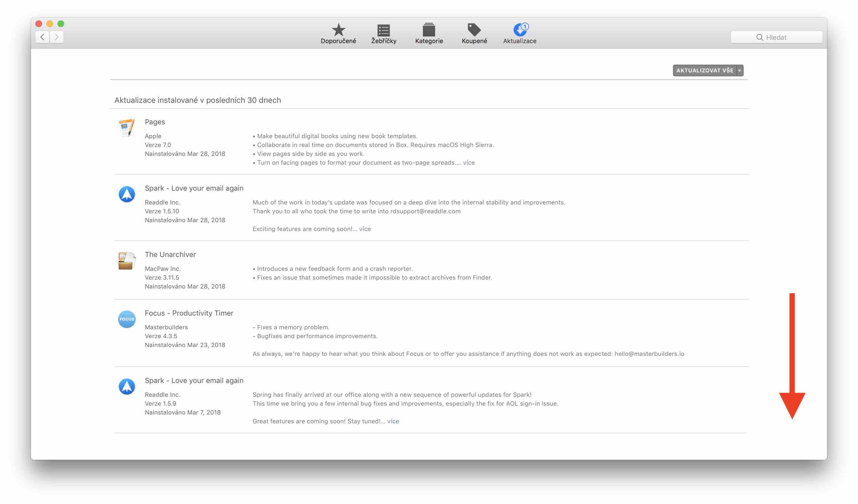Expand Spark 1.5.10 notes via více
Image resolution: width=858 pixels, height=504 pixels.
coord(365,229)
